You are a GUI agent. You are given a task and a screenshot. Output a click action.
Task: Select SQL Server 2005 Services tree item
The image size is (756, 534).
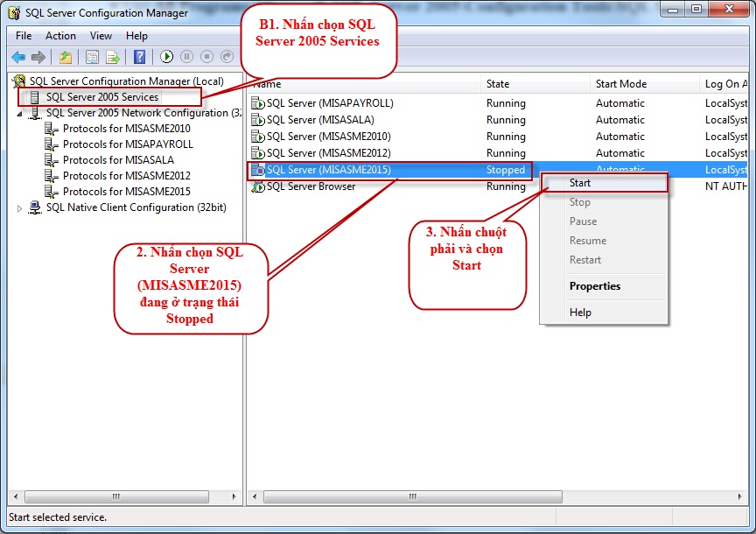[102, 97]
